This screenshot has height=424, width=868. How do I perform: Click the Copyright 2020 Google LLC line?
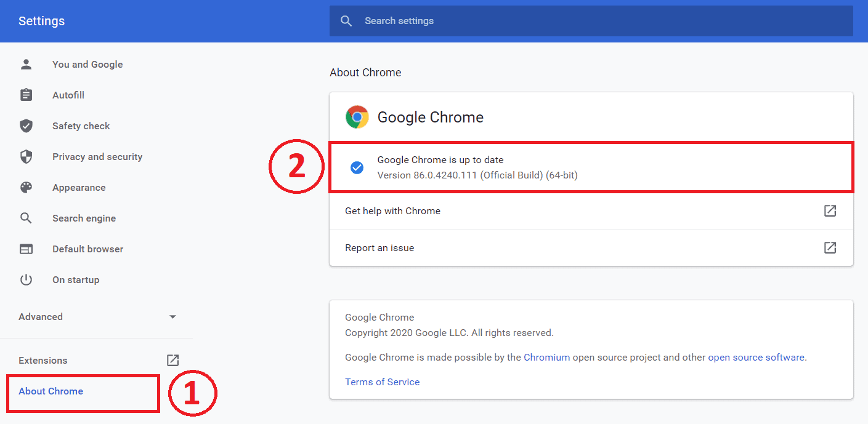coord(449,332)
